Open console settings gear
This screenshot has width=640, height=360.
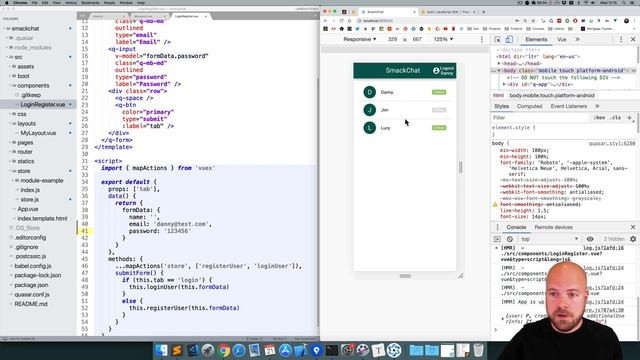tap(633, 239)
